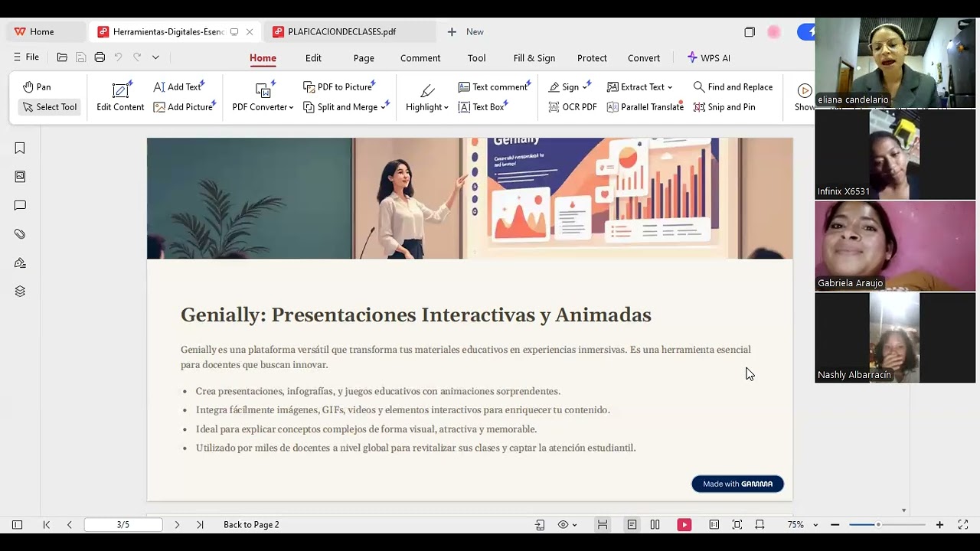
Task: Click the Made with Gamma badge
Action: click(738, 484)
